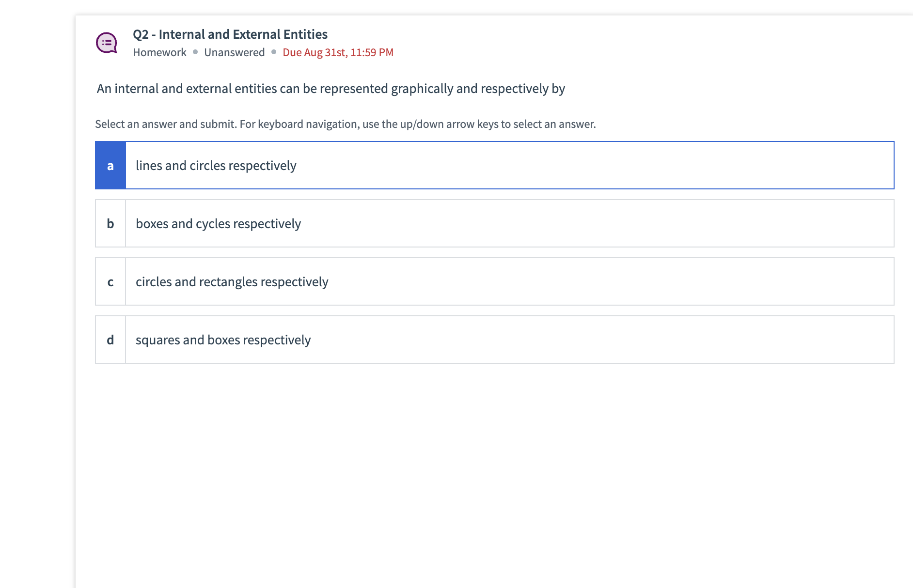913x588 pixels.
Task: Click the 'Unanswered' status text
Action: pos(234,52)
